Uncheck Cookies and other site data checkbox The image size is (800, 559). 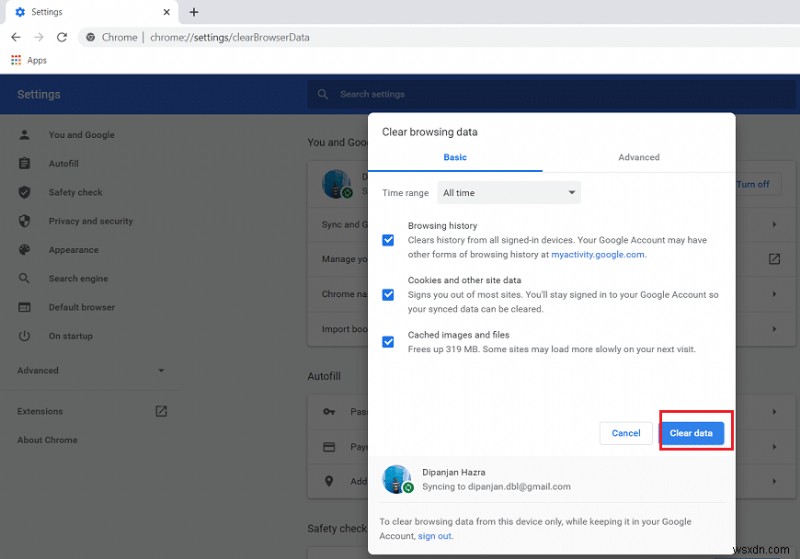388,295
